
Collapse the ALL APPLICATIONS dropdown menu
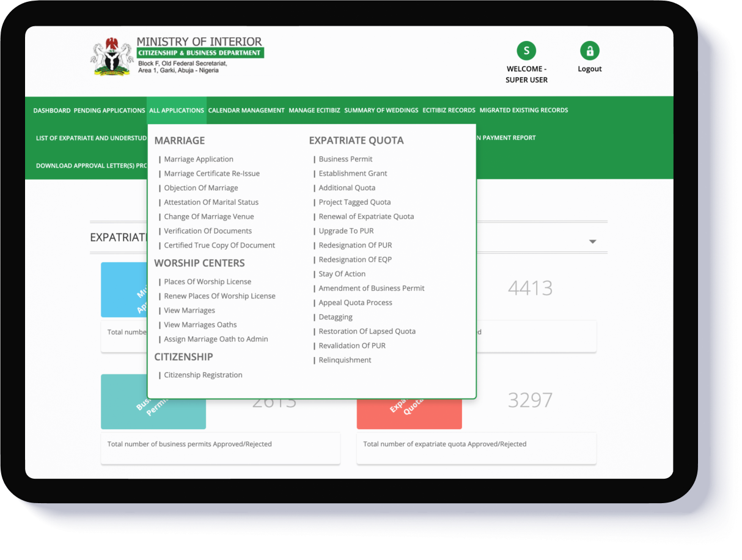click(177, 111)
